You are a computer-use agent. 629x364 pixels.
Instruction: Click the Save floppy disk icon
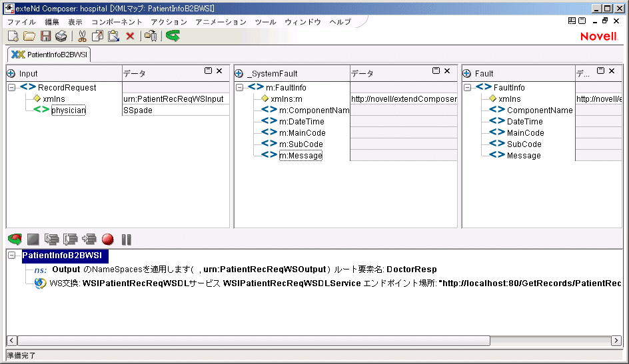pos(46,37)
